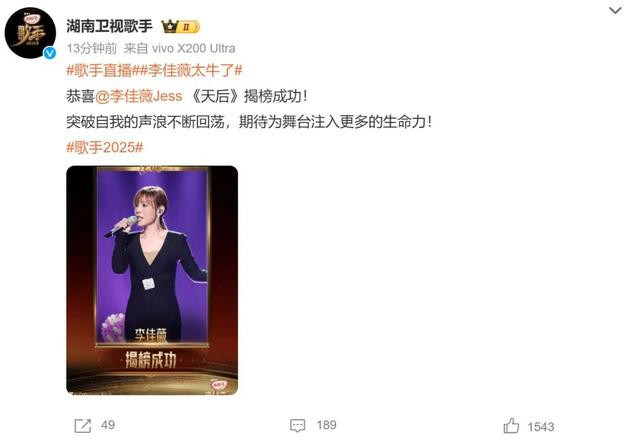Open the 湖南卫视歌手 profile avatar
The width and height of the screenshot is (640, 443).
point(30,33)
